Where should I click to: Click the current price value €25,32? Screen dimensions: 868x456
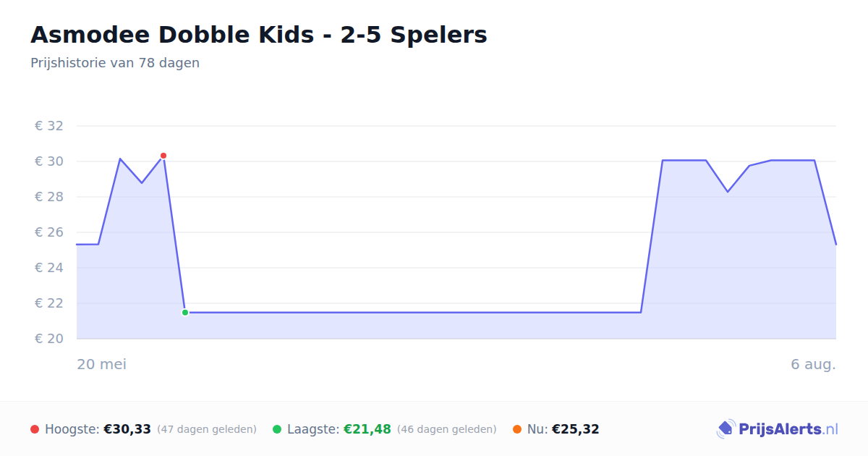pyautogui.click(x=576, y=429)
